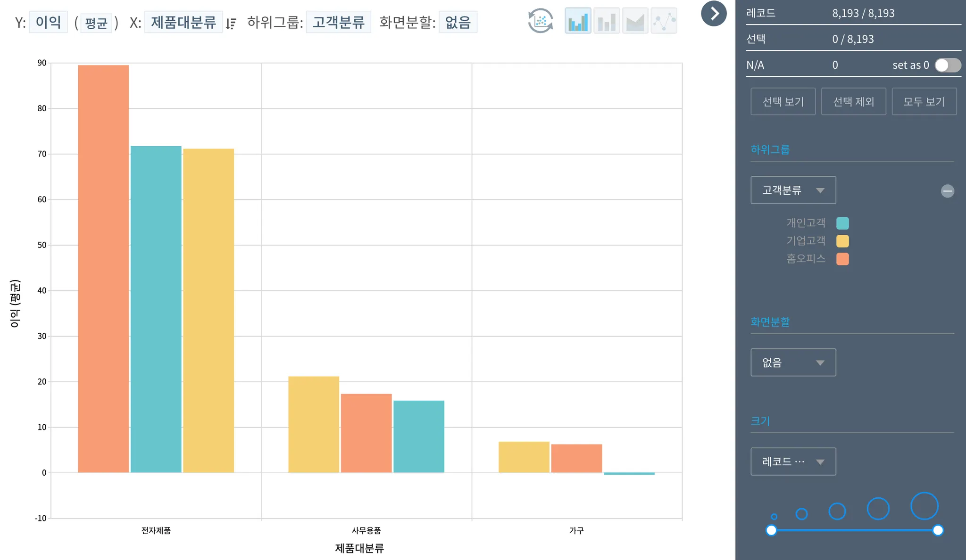966x560 pixels.
Task: Open the 고객분류 subgroup dropdown
Action: pos(793,190)
